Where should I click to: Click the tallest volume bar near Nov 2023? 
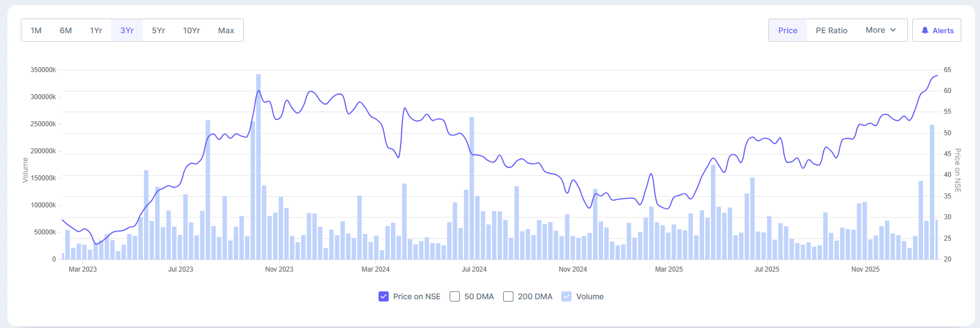coord(258,169)
